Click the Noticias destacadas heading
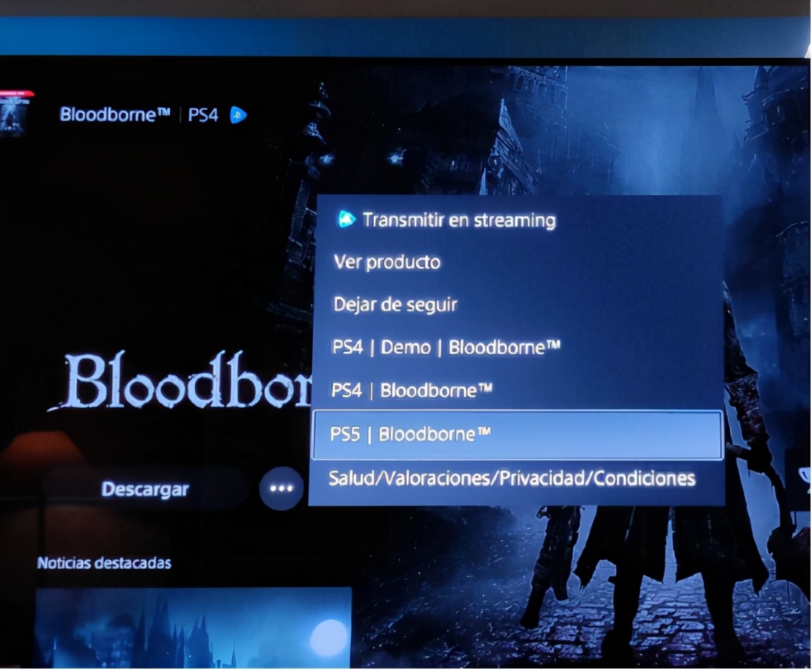The width and height of the screenshot is (812, 670). 104,563
